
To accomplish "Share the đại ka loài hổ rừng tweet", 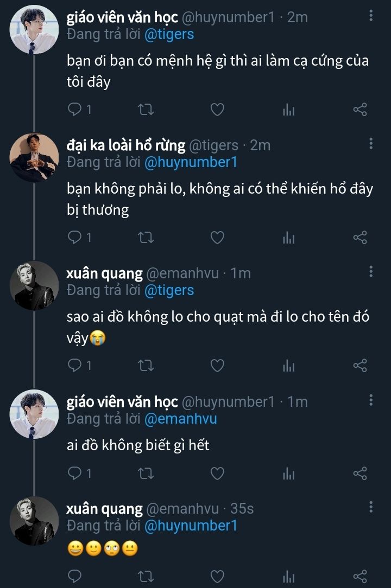I will (360, 238).
